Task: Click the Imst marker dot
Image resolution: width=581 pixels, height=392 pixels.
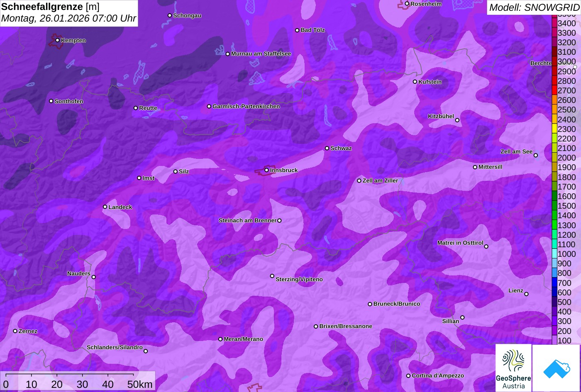Action: 139,178
